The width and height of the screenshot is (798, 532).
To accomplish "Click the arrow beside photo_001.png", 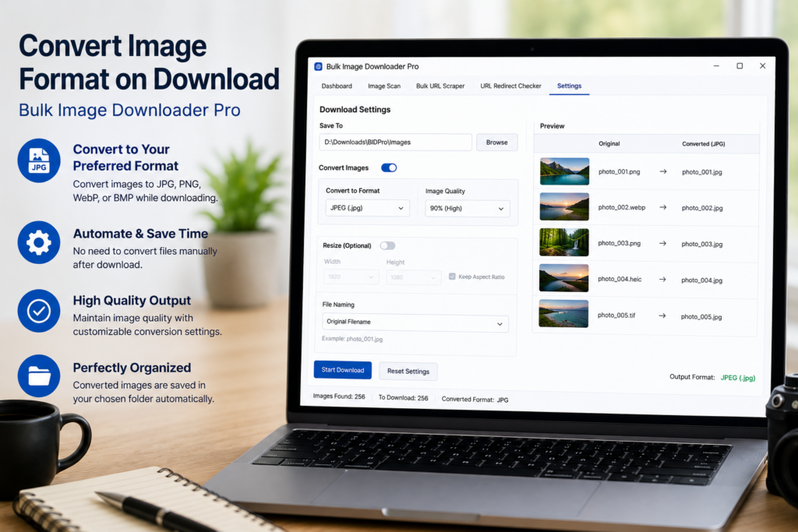I will (x=663, y=171).
